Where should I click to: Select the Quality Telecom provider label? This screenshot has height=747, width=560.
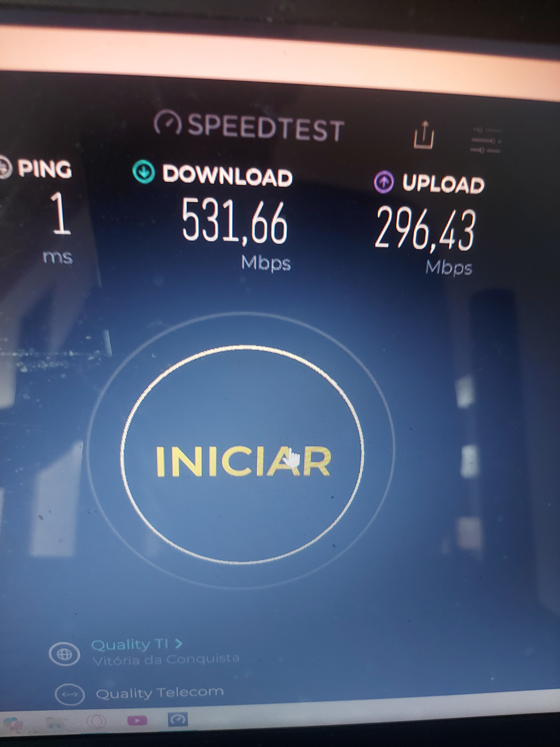(x=160, y=693)
